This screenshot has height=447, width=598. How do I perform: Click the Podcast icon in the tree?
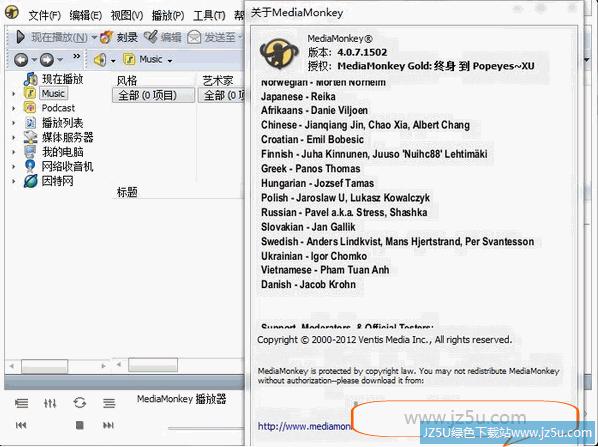[x=30, y=108]
